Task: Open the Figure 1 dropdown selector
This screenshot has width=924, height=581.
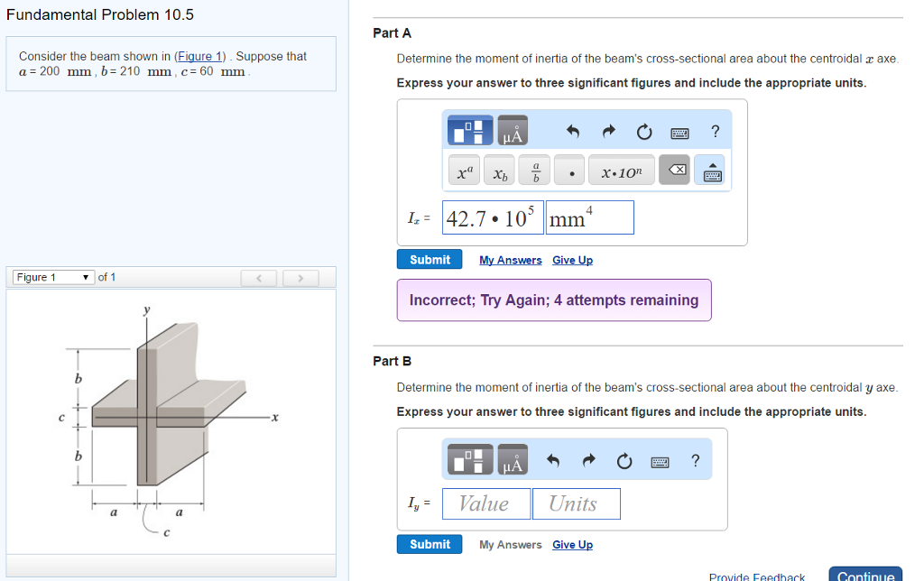Action: click(53, 277)
